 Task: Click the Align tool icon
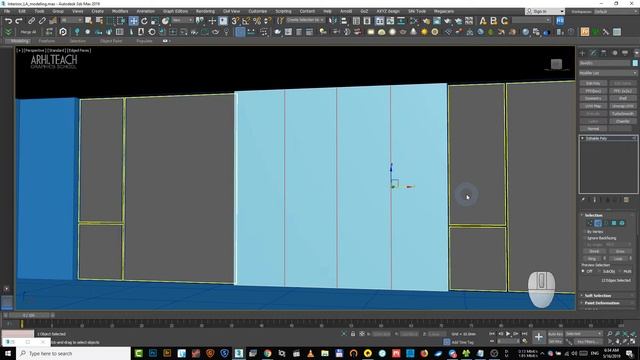point(344,21)
